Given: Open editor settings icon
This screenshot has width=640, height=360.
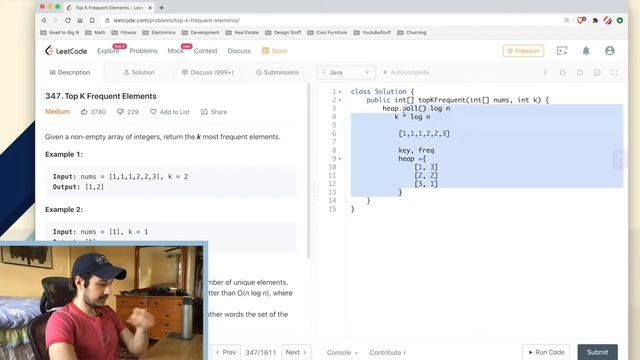Looking at the screenshot, I should 597,72.
